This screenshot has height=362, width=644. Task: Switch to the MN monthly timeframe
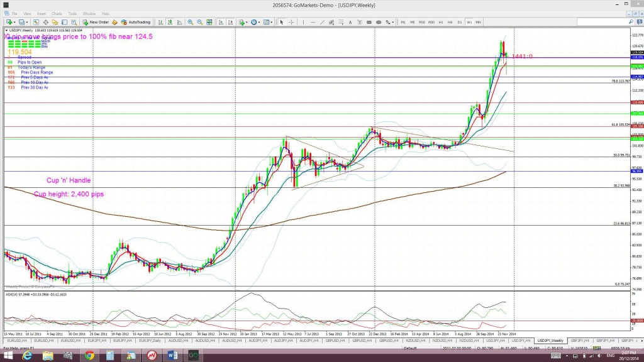(479, 22)
